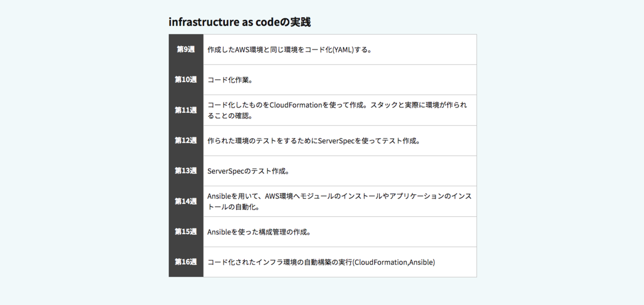The image size is (644, 305).
Task: Select the text about コード化(YAML)する
Action: 290,50
